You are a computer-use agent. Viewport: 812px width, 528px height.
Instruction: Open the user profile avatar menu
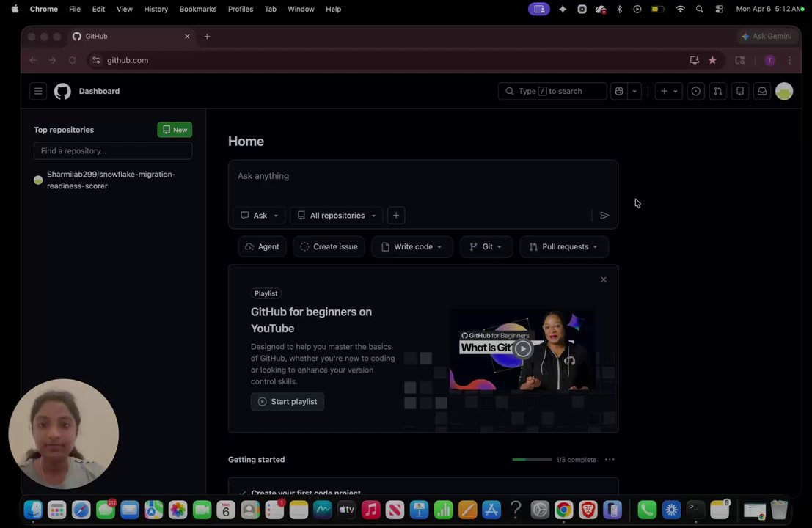[x=784, y=91]
